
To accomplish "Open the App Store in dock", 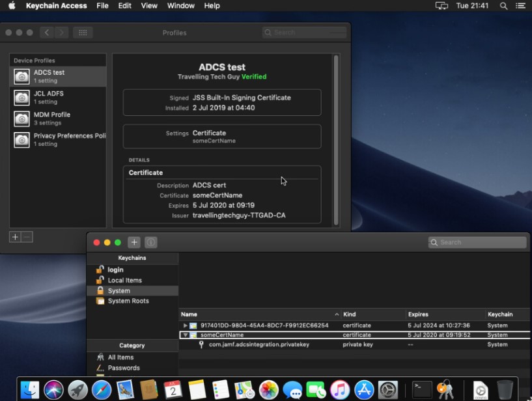I will pos(364,390).
